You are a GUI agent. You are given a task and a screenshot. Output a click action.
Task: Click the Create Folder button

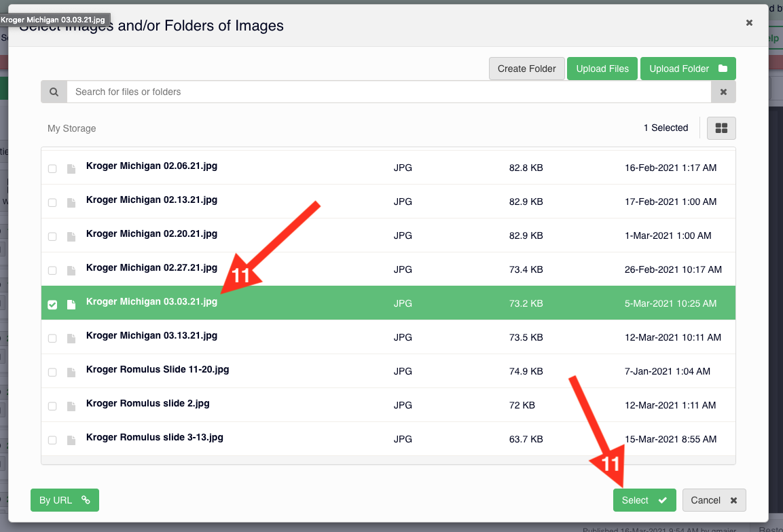click(527, 69)
